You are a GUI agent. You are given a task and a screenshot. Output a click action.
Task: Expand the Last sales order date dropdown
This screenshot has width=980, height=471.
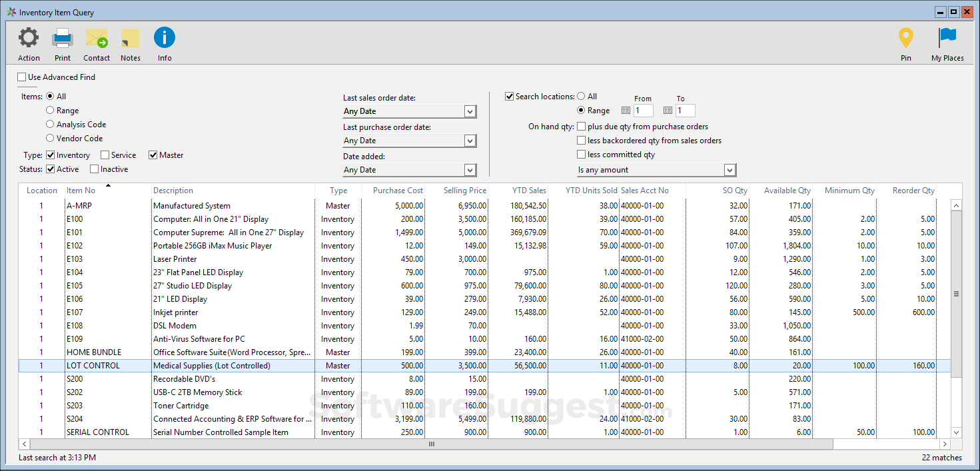click(470, 111)
